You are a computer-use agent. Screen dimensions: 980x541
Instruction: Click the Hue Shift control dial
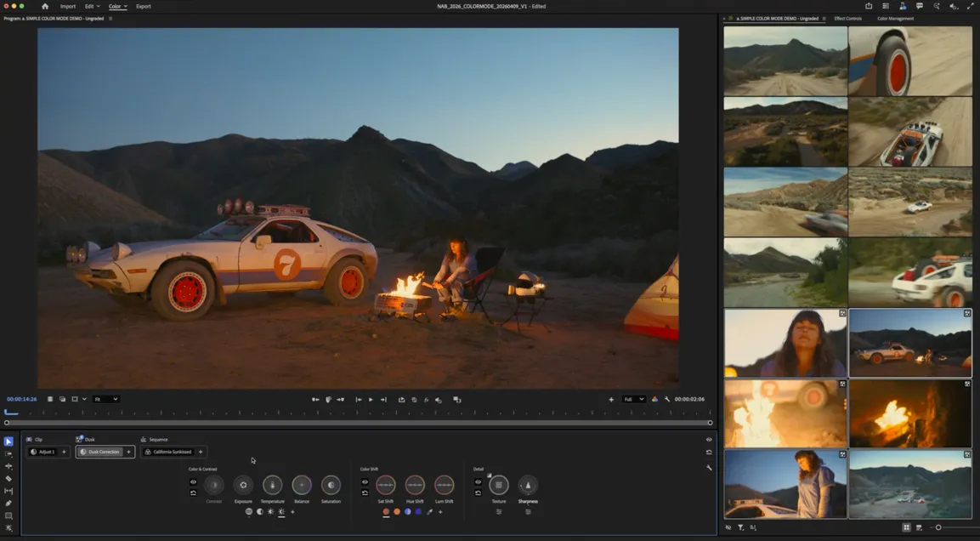(415, 485)
